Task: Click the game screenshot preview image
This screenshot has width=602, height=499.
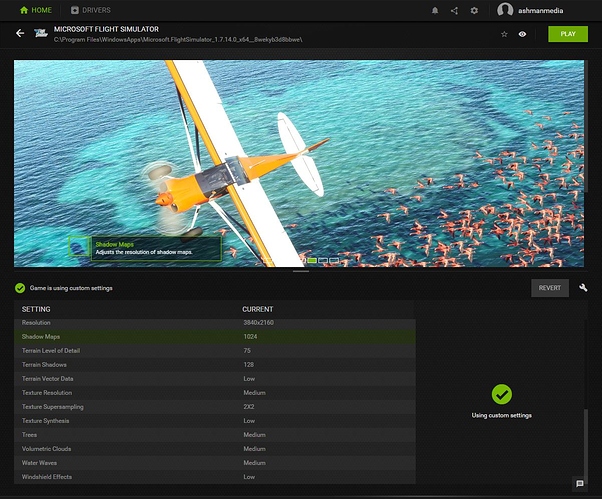Action: [x=299, y=163]
